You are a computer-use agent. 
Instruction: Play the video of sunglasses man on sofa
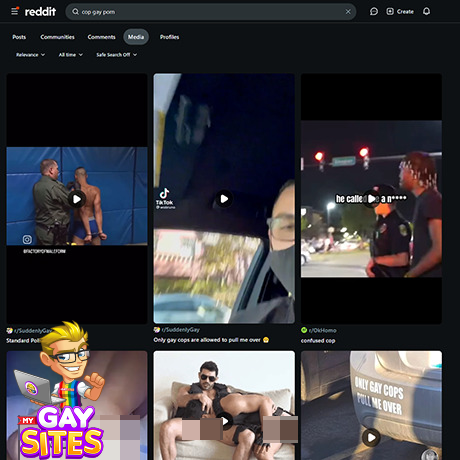225,421
